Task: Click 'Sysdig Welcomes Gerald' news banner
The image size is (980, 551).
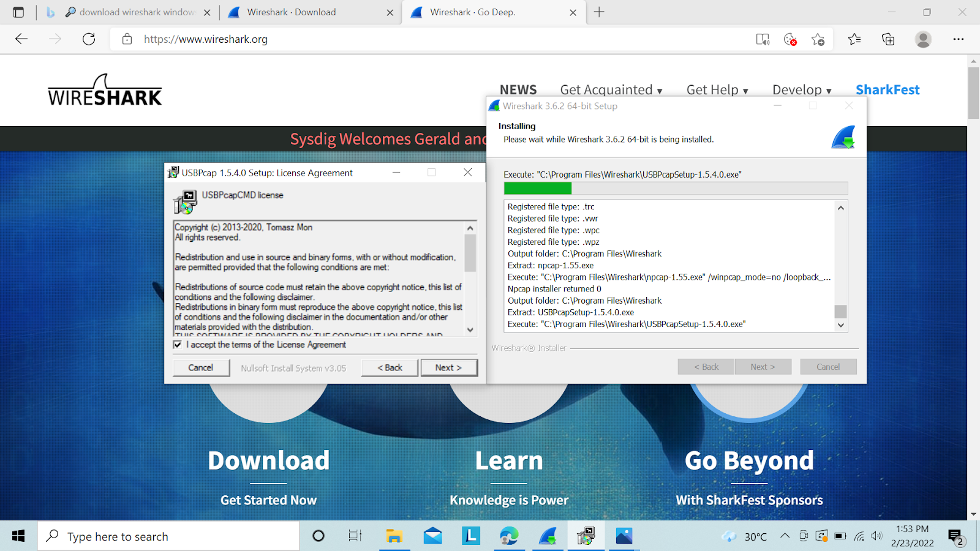Action: (388, 139)
